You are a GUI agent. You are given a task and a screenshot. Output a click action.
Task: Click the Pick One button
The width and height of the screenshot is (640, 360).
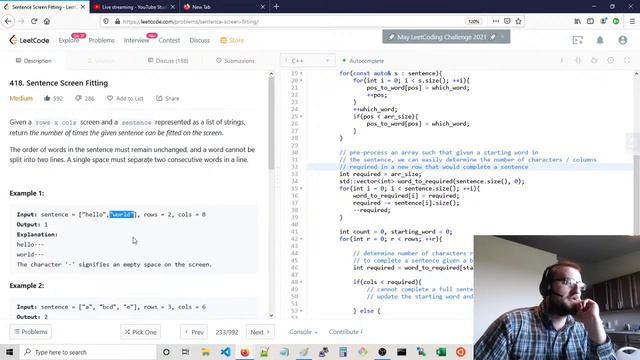point(140,332)
